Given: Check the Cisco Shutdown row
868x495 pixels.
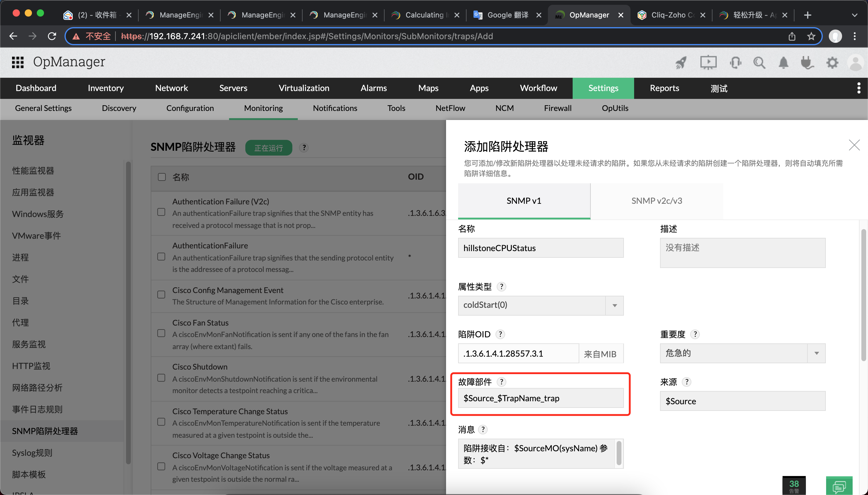Looking at the screenshot, I should click(162, 378).
